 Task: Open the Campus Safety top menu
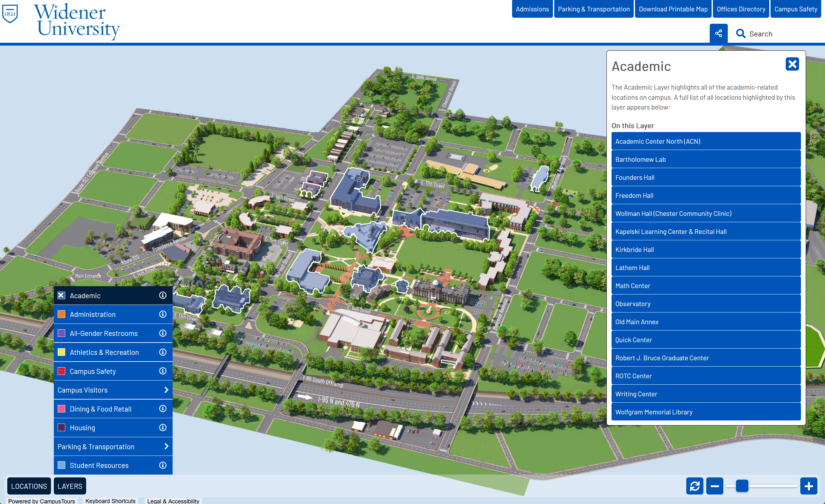tap(796, 9)
